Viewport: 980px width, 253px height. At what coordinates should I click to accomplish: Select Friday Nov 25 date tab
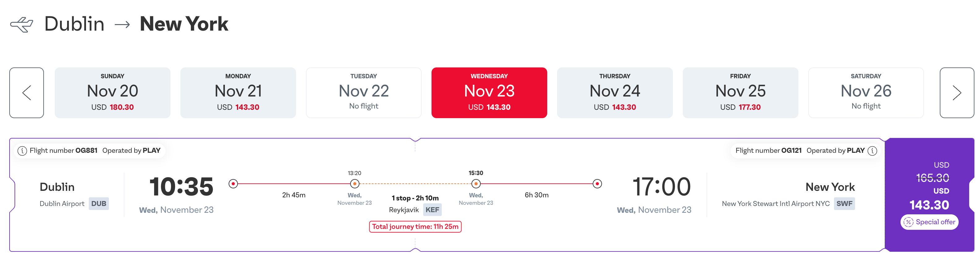point(740,93)
